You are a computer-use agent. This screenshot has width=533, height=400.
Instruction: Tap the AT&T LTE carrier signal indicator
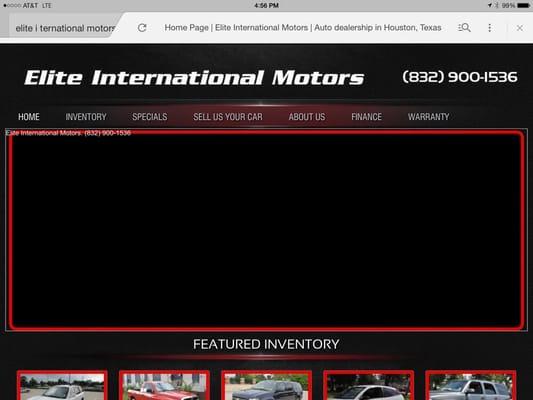point(28,5)
